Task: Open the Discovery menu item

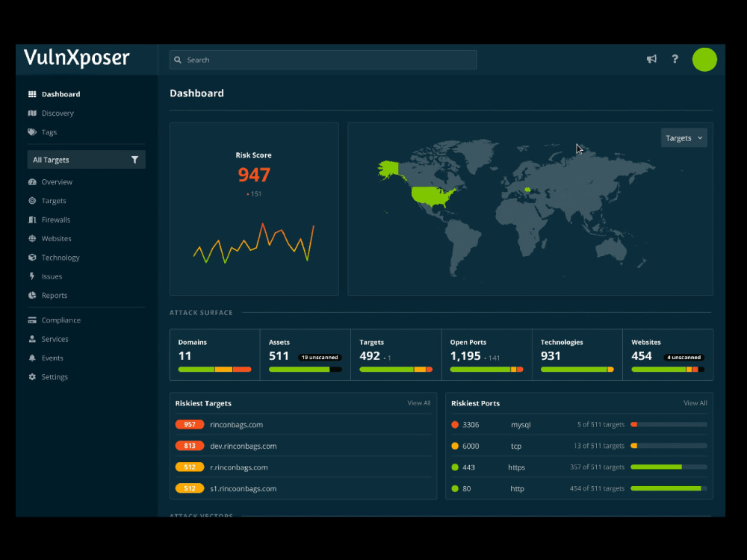Action: [x=58, y=113]
